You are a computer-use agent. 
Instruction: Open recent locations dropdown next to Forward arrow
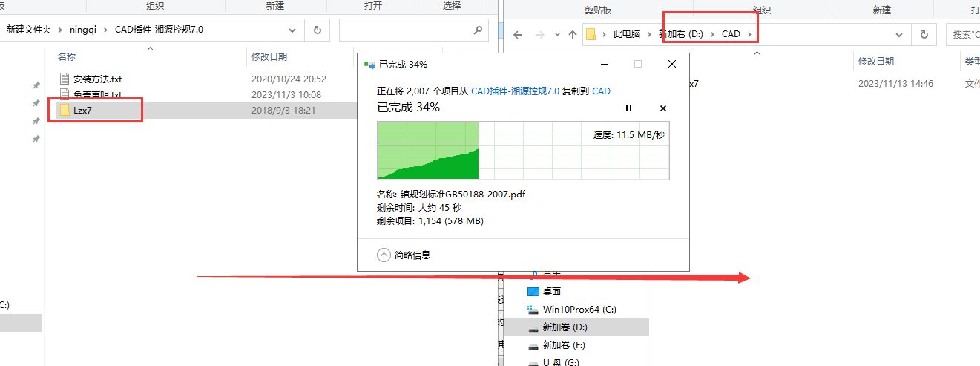pyautogui.click(x=556, y=34)
